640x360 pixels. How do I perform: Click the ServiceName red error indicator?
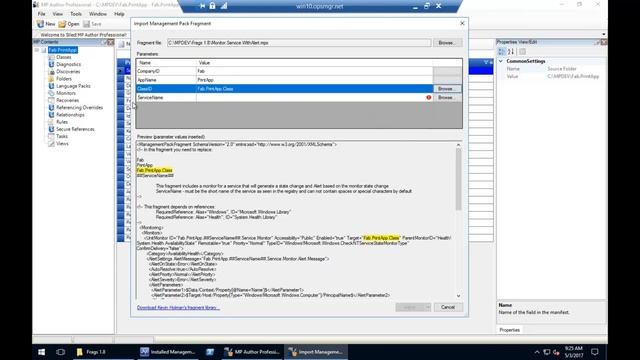coord(429,98)
